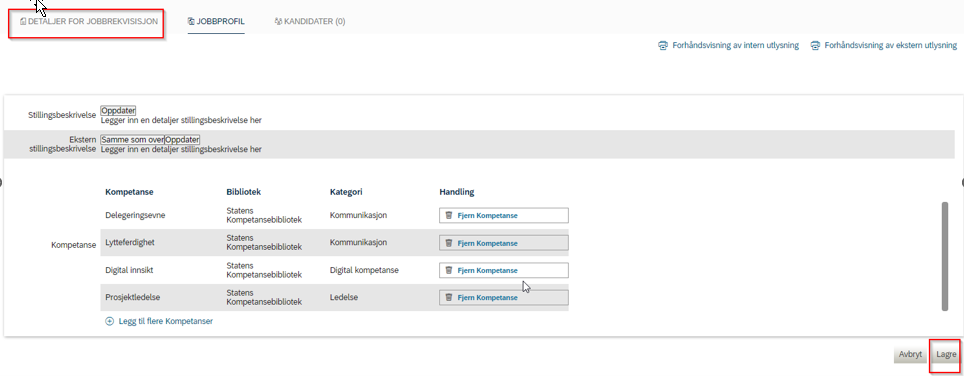Click the Kompetanse column header
Viewport: 964px width, 376px height.
tap(129, 192)
